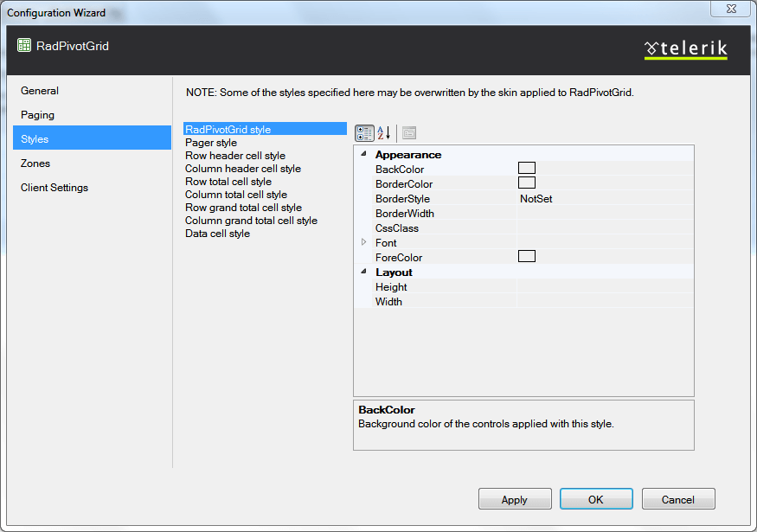Select the BorderStyle property label
The image size is (757, 532).
coord(402,199)
